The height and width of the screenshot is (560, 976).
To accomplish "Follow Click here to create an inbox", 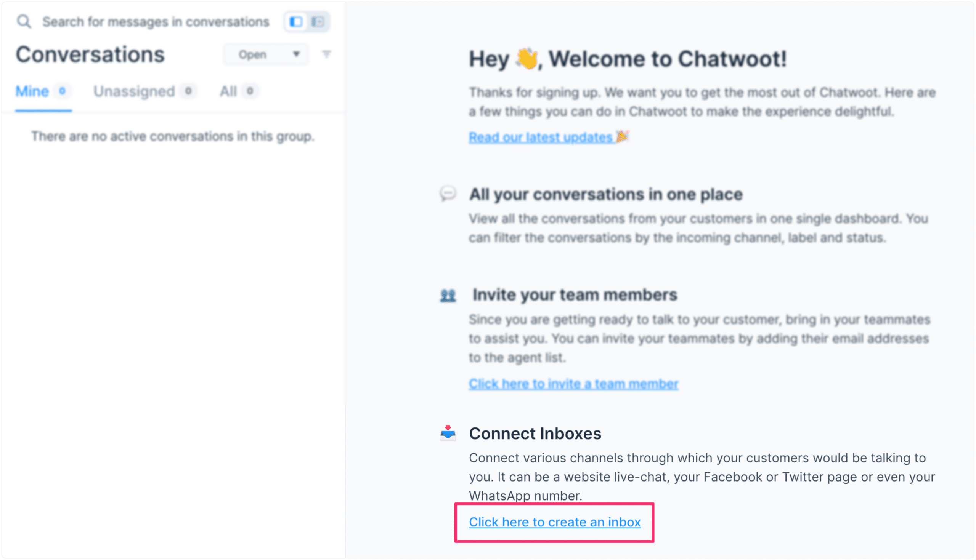I will pos(555,522).
